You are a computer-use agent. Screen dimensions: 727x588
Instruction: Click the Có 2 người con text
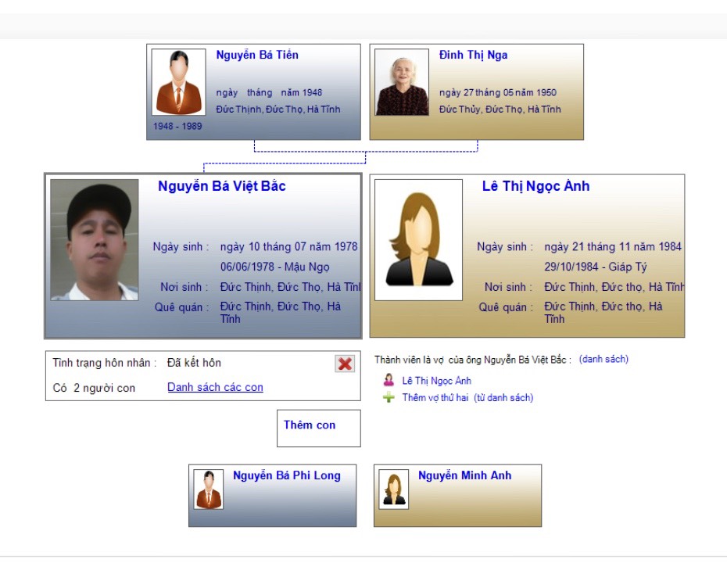[94, 388]
